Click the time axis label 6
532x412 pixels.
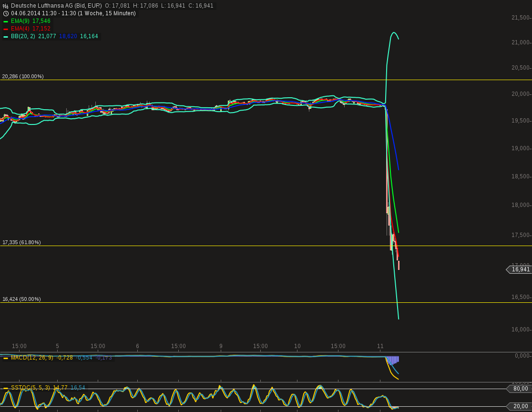(137, 346)
